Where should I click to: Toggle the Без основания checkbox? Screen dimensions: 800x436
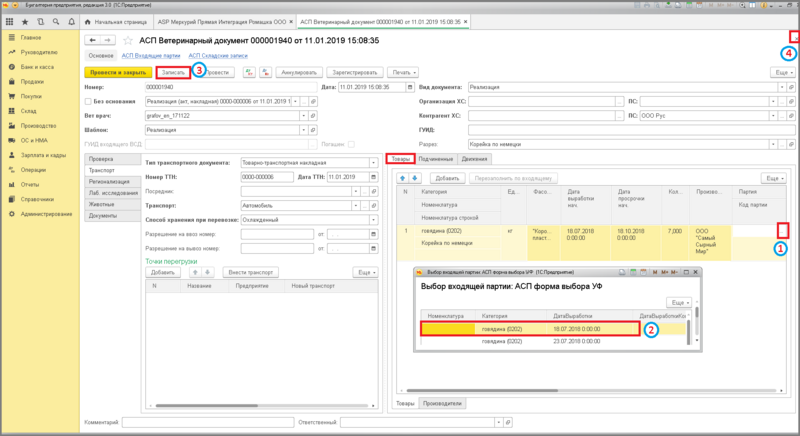tap(88, 101)
